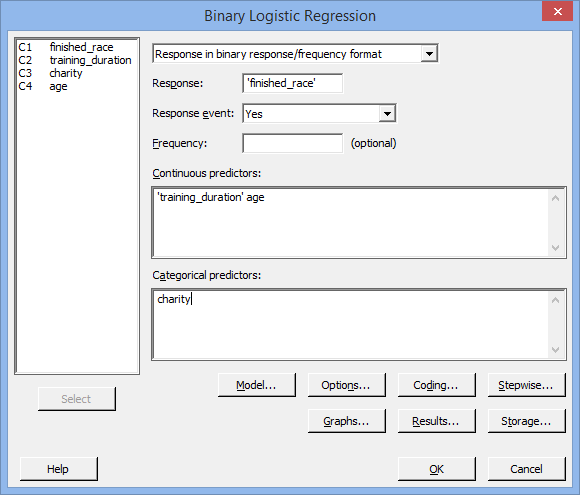Click inside the Frequency input field

(x=293, y=143)
